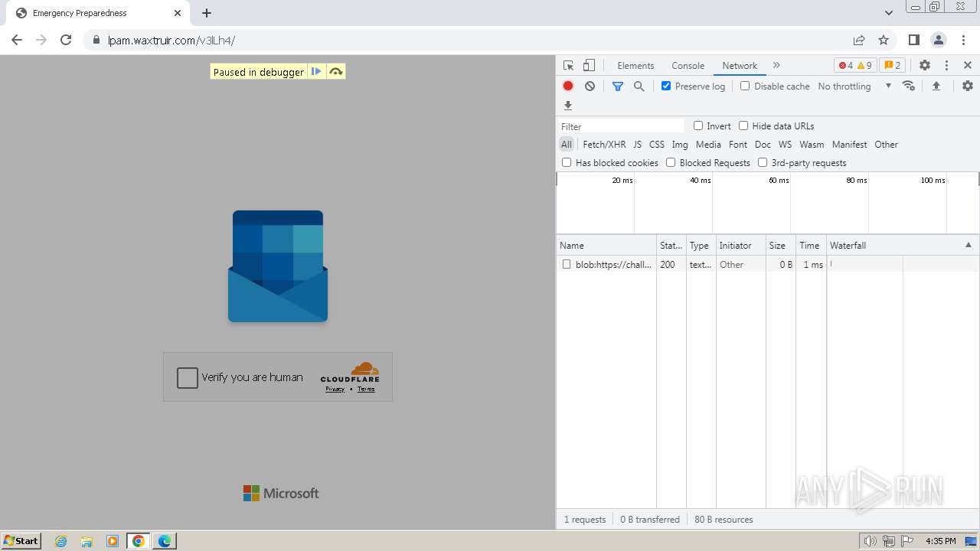Expand more DevTools tabs chevron
Screen dimensions: 980x551
[x=776, y=65]
